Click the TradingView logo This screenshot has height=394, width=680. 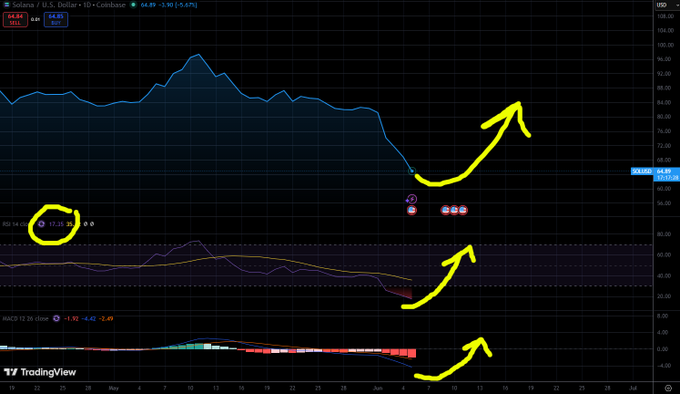39,372
